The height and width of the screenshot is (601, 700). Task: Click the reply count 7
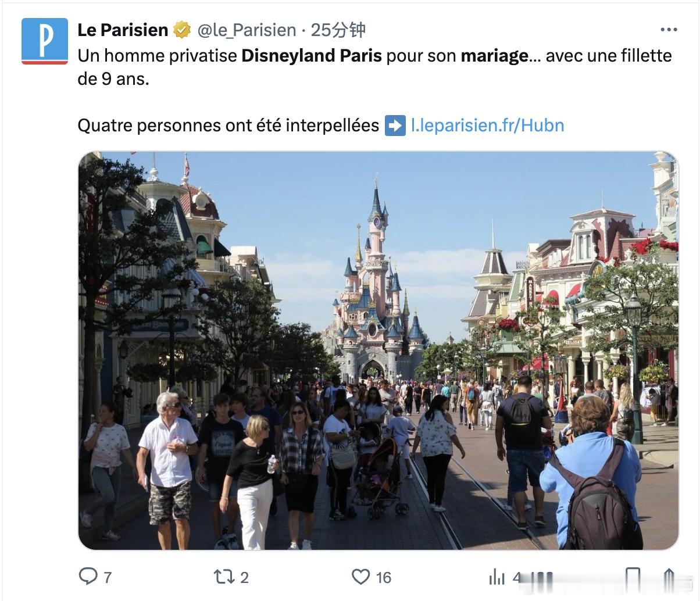(x=108, y=577)
